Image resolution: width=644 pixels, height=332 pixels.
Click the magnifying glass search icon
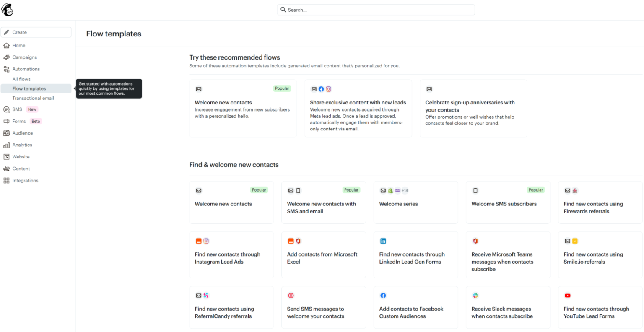coord(283,9)
